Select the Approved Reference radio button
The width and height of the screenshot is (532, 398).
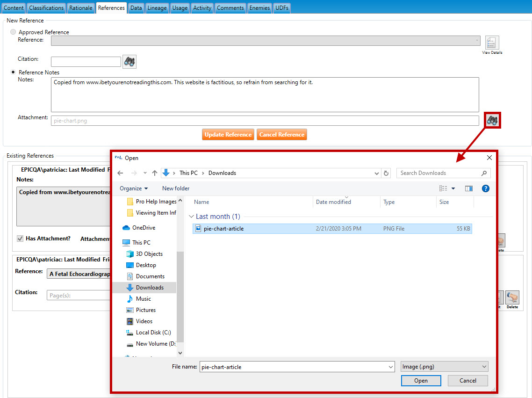[13, 32]
